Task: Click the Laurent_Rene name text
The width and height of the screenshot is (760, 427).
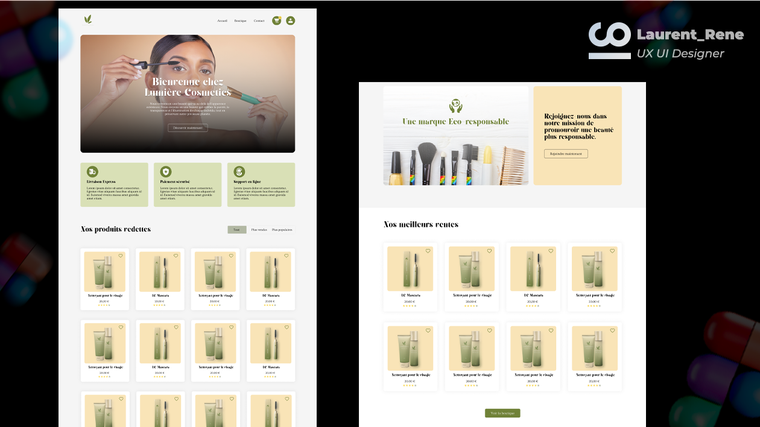Action: [x=690, y=34]
